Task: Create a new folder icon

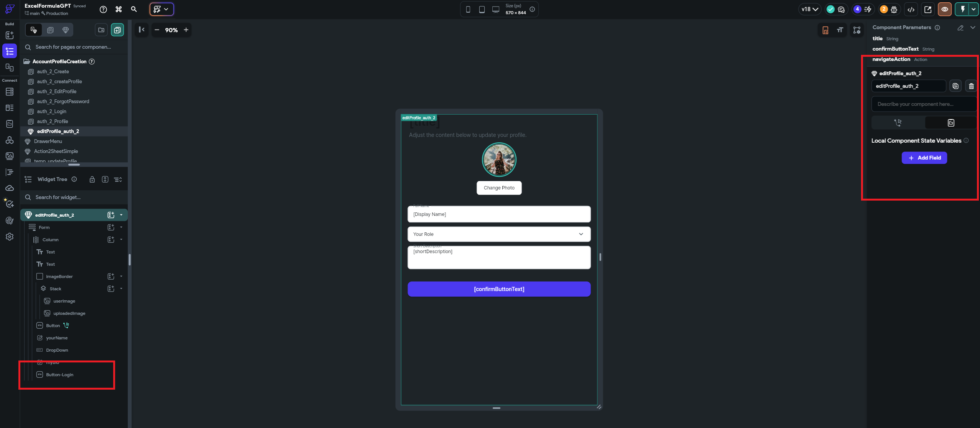Action: tap(101, 30)
